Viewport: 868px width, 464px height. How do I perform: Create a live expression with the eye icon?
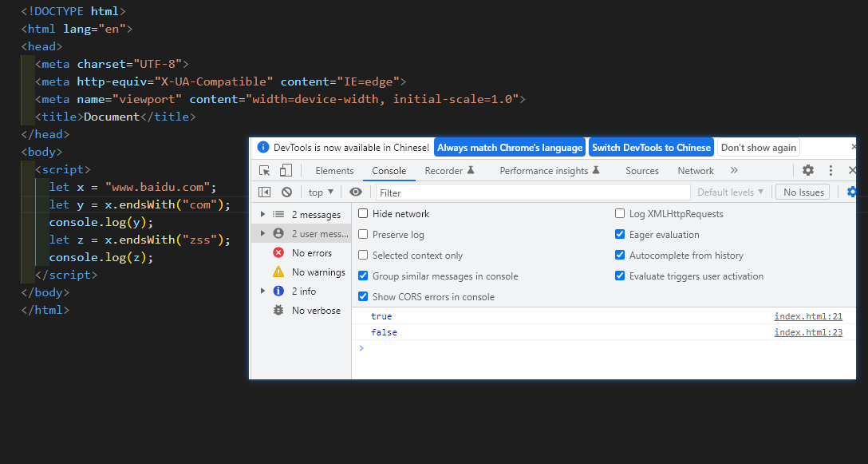(x=356, y=192)
